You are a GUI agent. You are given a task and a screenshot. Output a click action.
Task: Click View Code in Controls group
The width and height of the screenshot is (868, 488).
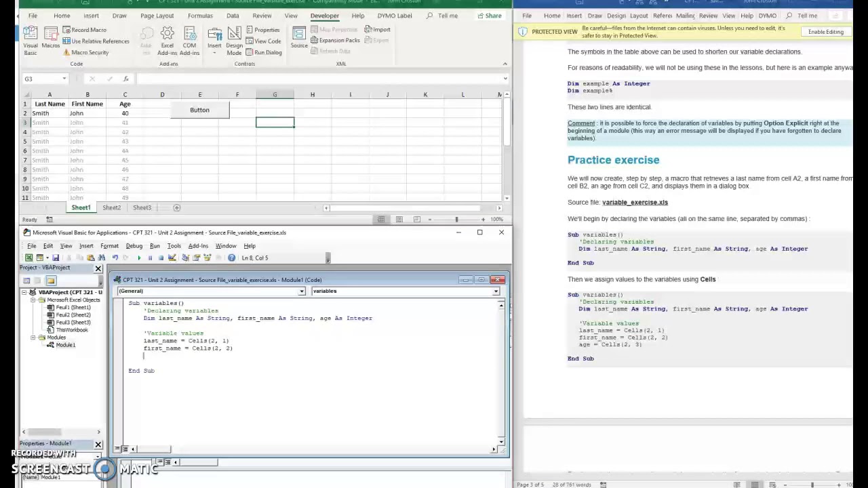[x=263, y=41]
